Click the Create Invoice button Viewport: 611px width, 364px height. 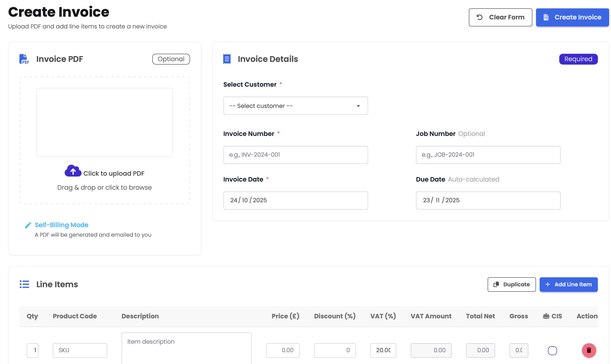[572, 17]
